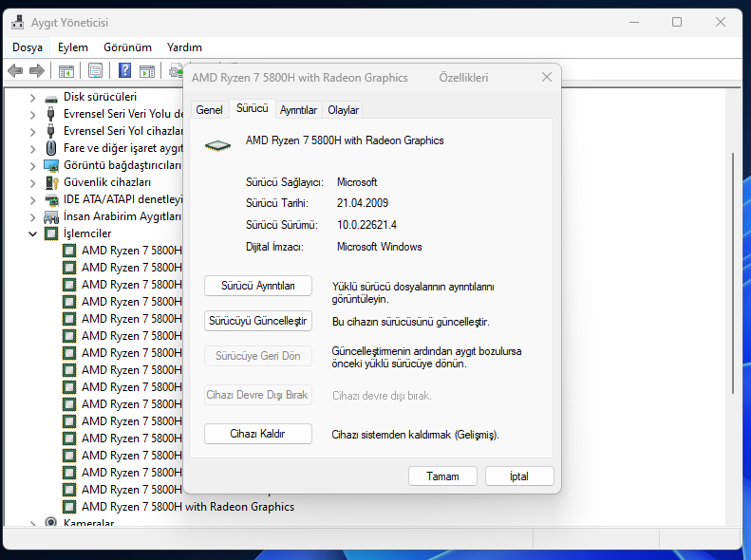Expand the Güvenlik cihazları node
The width and height of the screenshot is (751, 560).
[x=32, y=183]
